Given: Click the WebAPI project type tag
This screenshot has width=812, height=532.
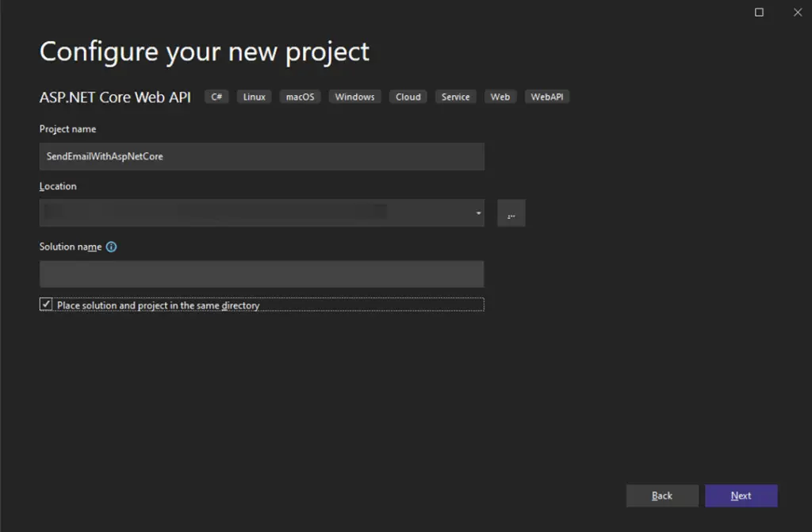Looking at the screenshot, I should click(x=547, y=97).
